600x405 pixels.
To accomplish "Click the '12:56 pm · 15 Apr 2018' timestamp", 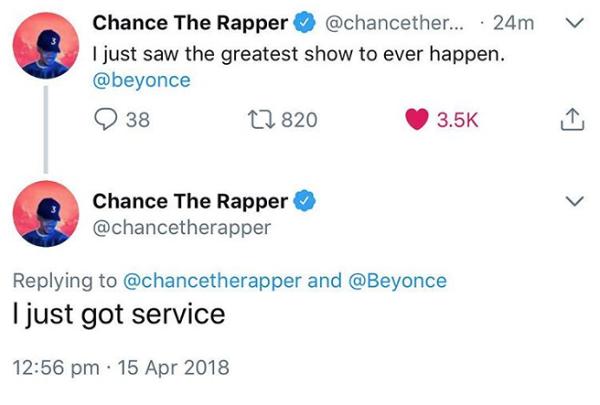I will coord(122,367).
